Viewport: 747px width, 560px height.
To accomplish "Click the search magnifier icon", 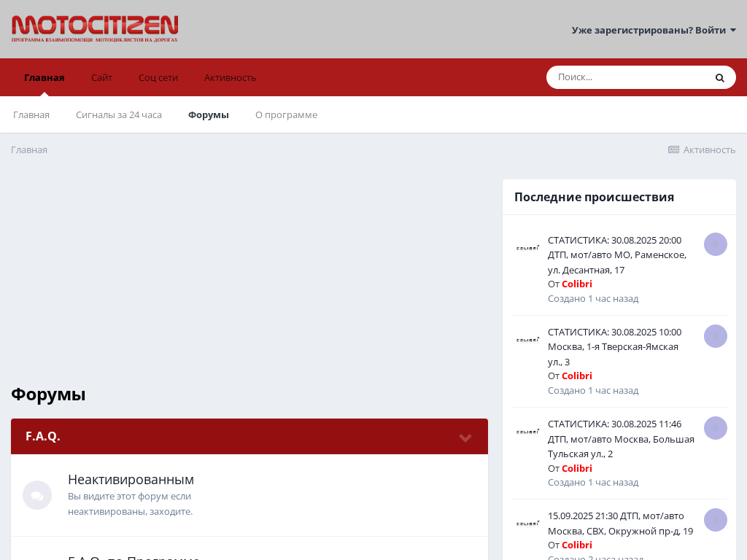I will (719, 78).
